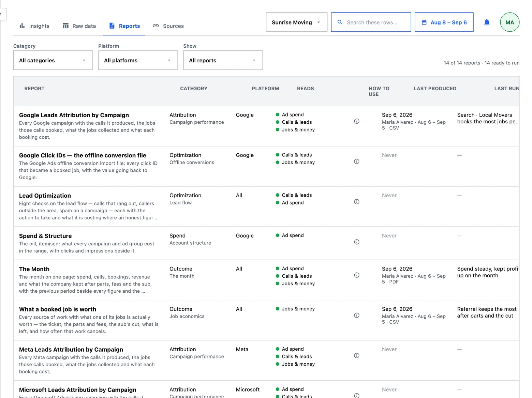Click '14 of 14 reports · 14 ready to run'
This screenshot has width=532, height=398.
coord(482,63)
